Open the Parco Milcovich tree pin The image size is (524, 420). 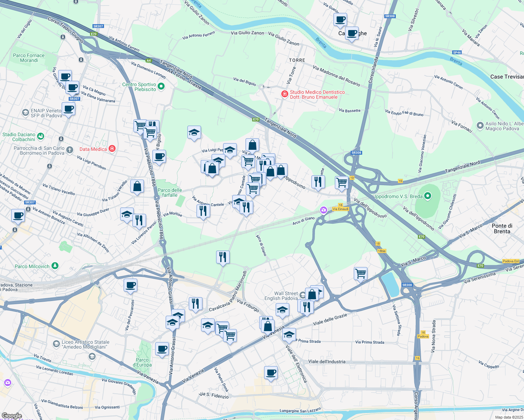coord(55,266)
